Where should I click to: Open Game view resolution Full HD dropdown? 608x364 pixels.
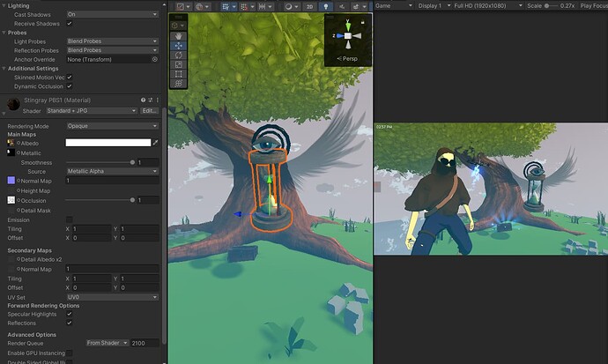488,6
